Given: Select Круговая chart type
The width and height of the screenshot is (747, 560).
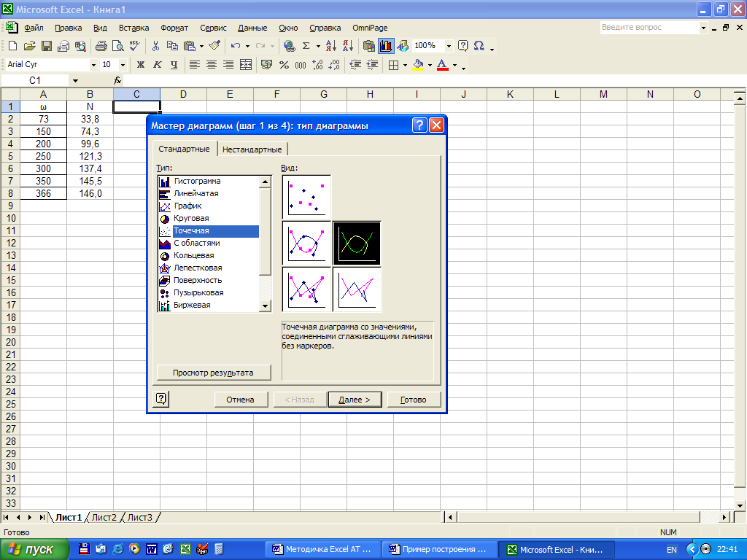Looking at the screenshot, I should pyautogui.click(x=209, y=218).
